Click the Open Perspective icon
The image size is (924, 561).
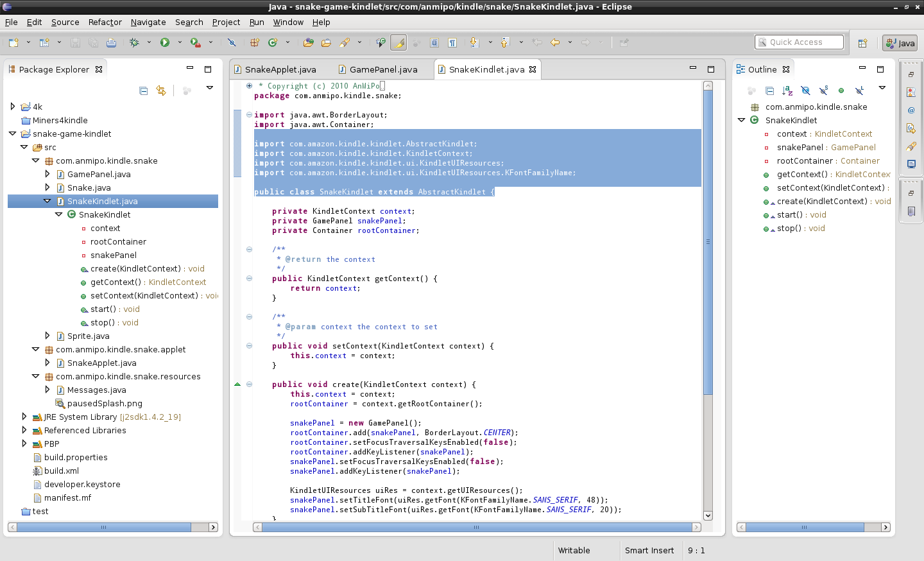pyautogui.click(x=862, y=43)
